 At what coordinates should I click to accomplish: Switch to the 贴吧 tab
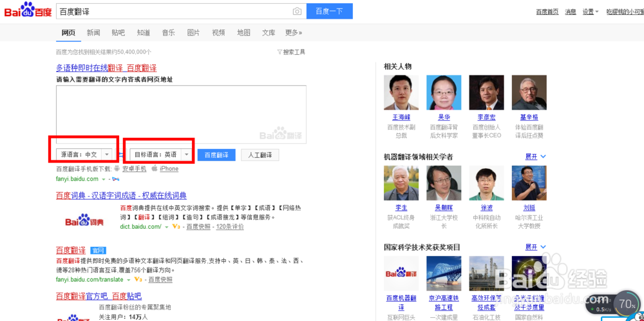pyautogui.click(x=118, y=33)
